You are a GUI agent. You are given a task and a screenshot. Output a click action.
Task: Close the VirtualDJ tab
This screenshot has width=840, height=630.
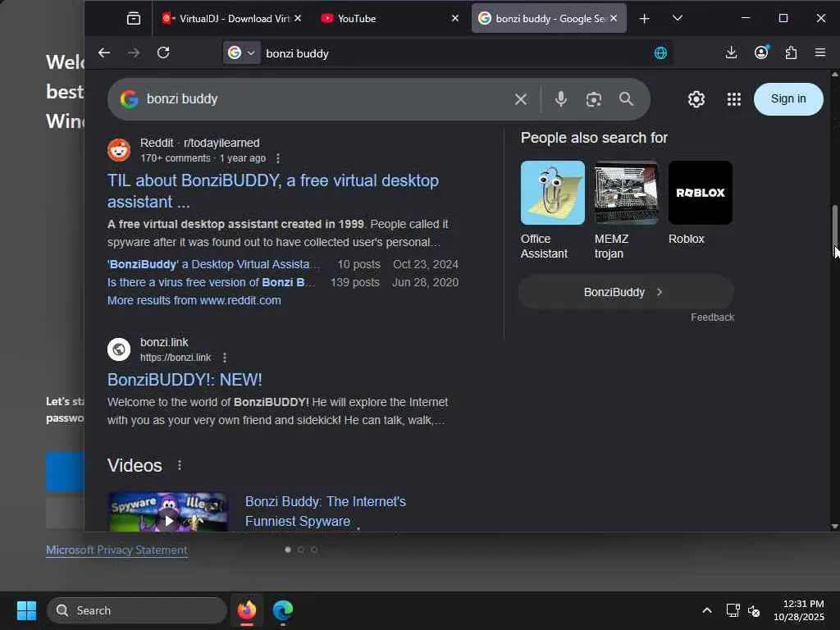pyautogui.click(x=297, y=19)
